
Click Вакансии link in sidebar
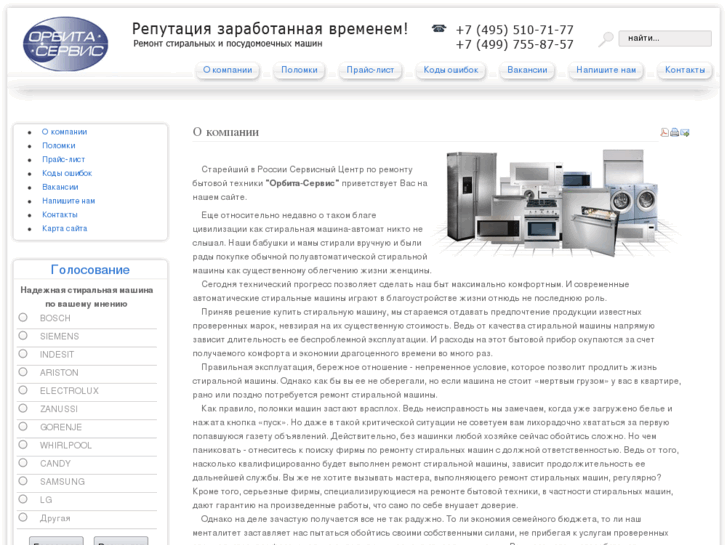coord(60,187)
